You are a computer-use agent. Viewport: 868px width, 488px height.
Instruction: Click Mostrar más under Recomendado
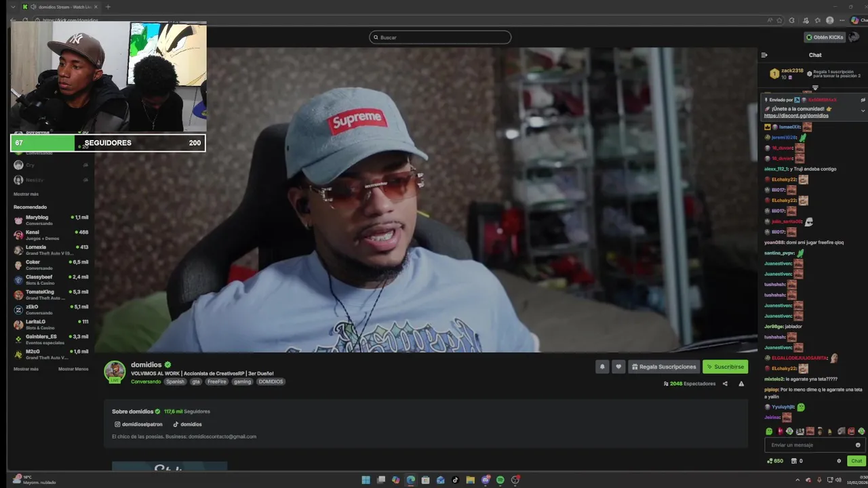pos(26,369)
